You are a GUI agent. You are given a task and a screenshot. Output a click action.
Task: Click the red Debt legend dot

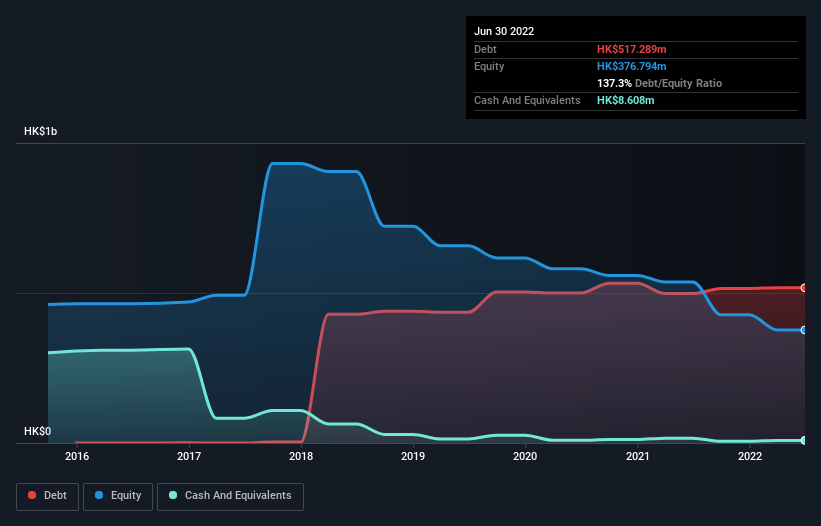tap(32, 495)
